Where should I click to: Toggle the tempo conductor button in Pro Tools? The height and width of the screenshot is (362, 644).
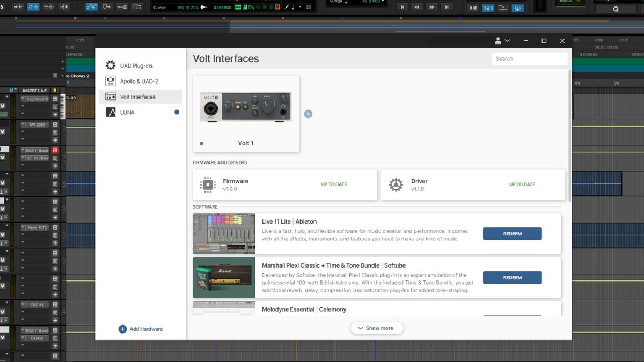pos(503,8)
